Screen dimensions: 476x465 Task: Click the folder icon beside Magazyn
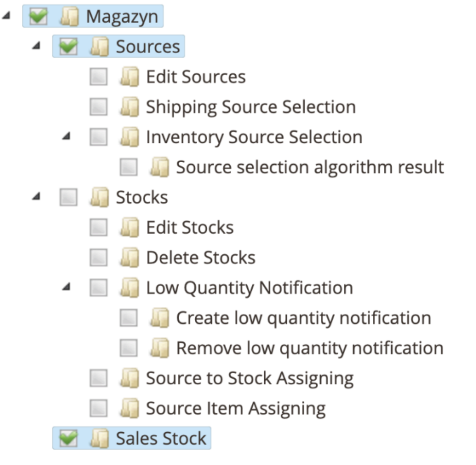69,17
